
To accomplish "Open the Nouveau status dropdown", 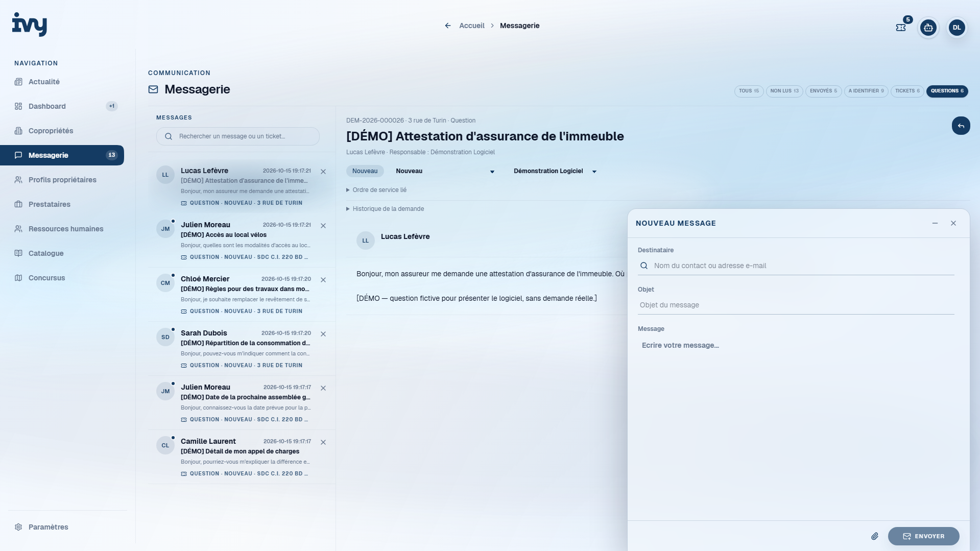I will (x=445, y=171).
